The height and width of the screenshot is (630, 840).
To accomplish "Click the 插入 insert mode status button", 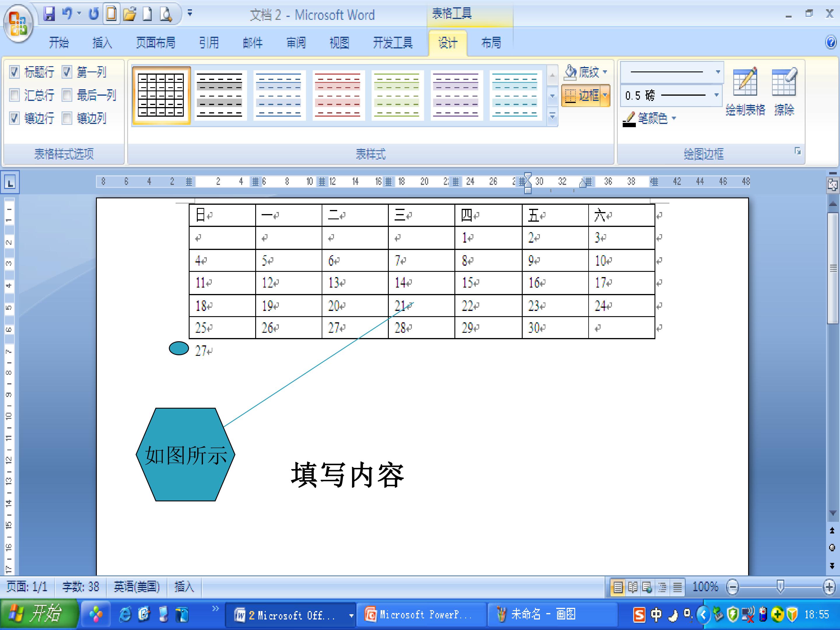I will pyautogui.click(x=184, y=587).
